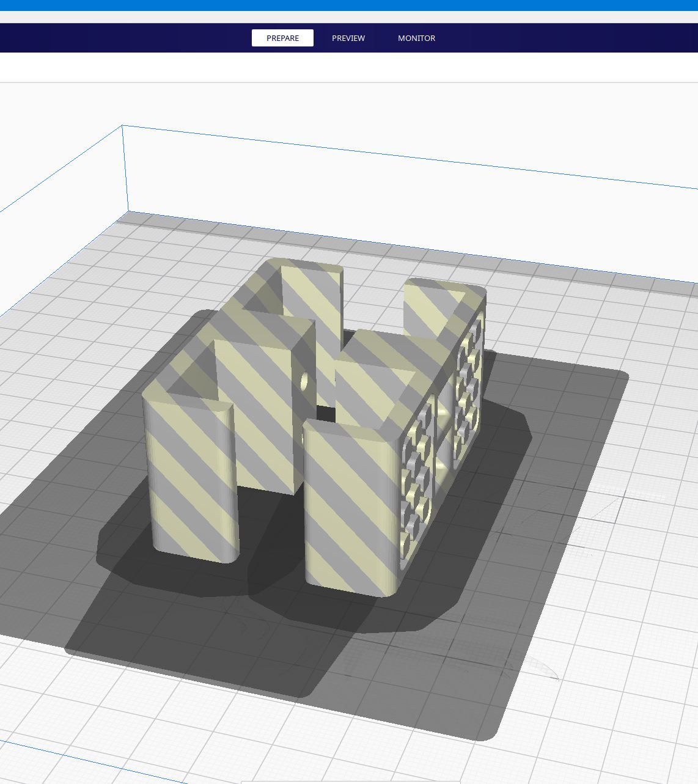Open the PREVIEW stage tab

[x=348, y=38]
